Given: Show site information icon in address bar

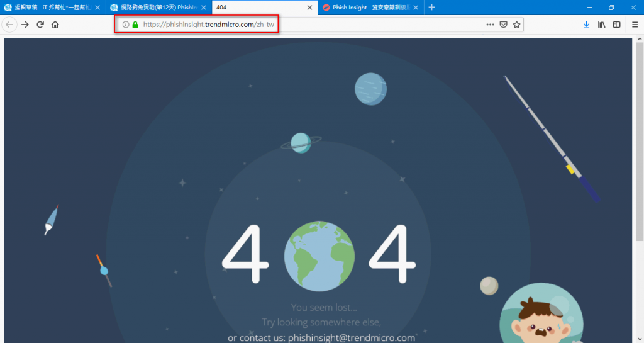Looking at the screenshot, I should 126,25.
